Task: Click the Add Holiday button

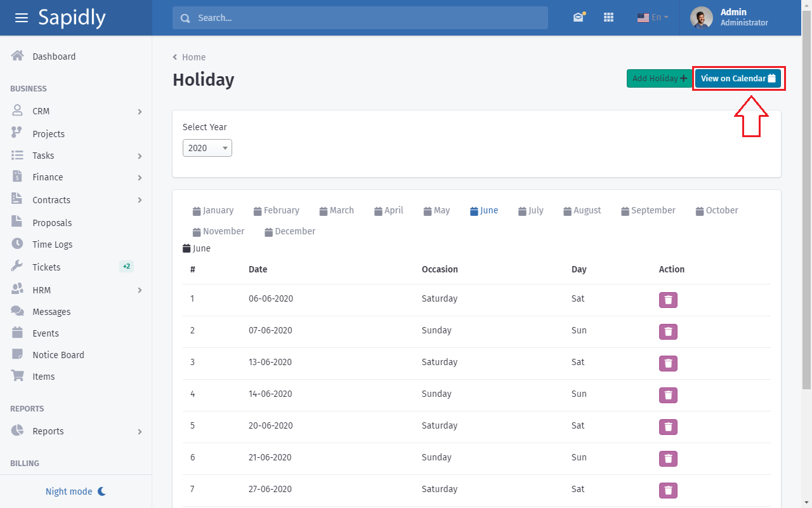Action: (x=659, y=78)
